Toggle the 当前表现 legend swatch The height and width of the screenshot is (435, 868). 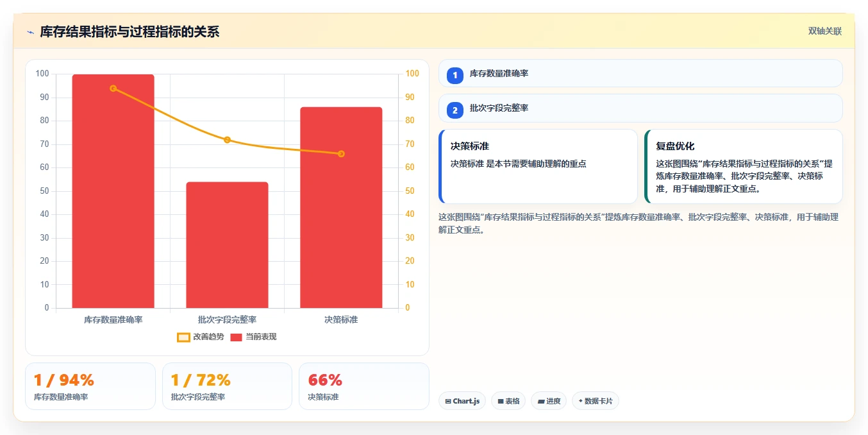[237, 337]
